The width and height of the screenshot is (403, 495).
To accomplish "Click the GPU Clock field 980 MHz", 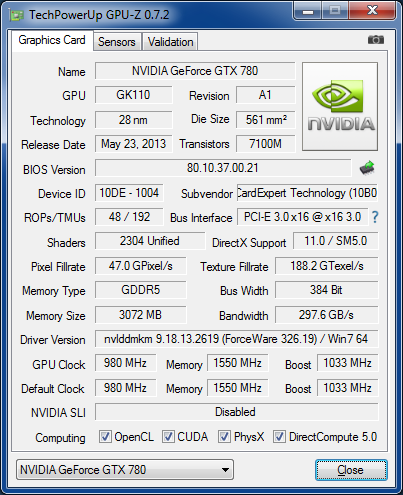I will click(125, 363).
